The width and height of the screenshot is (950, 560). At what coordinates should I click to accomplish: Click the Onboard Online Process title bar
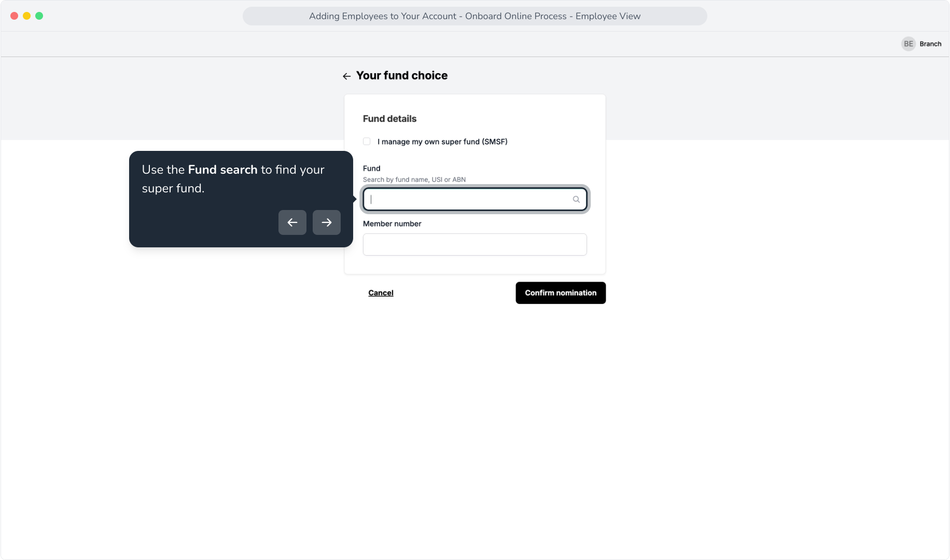click(475, 16)
